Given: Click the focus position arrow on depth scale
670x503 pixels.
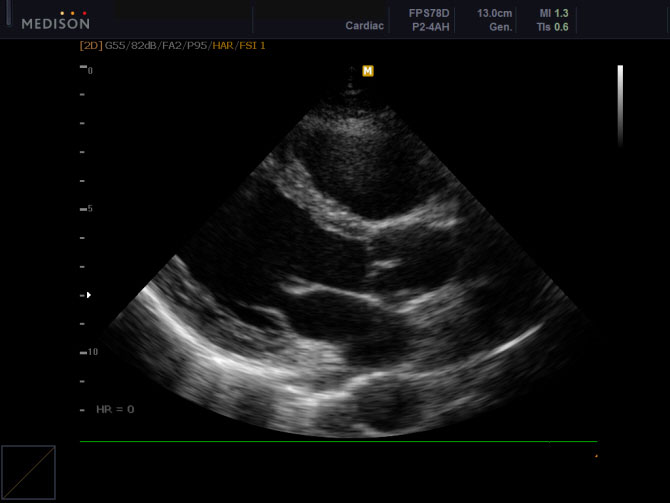Looking at the screenshot, I should (x=89, y=295).
